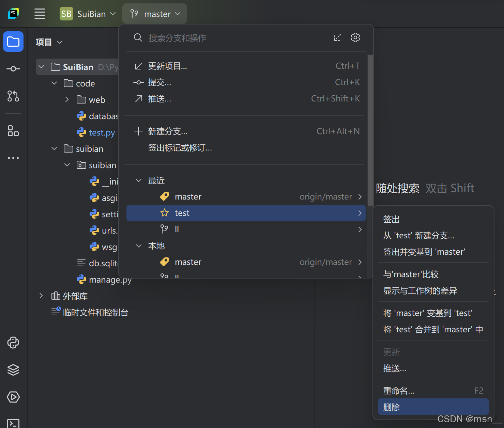
Task: Click the Python Packages icon in the sidebar
Action: click(x=13, y=343)
